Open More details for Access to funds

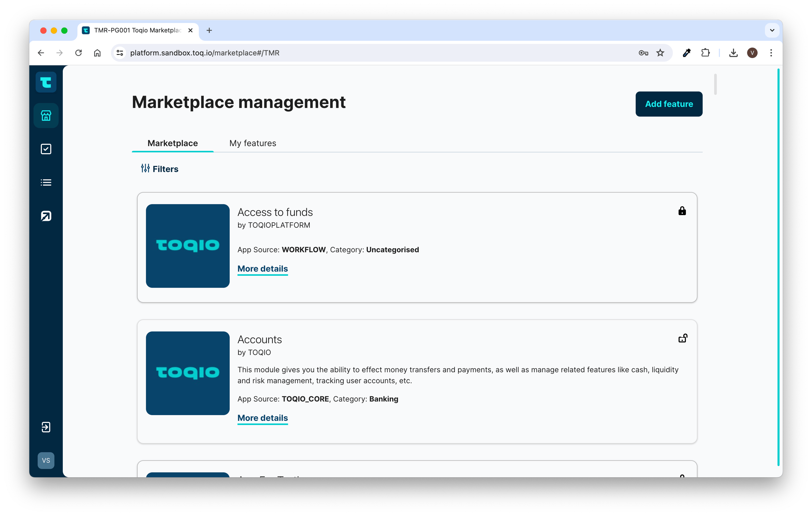tap(263, 269)
